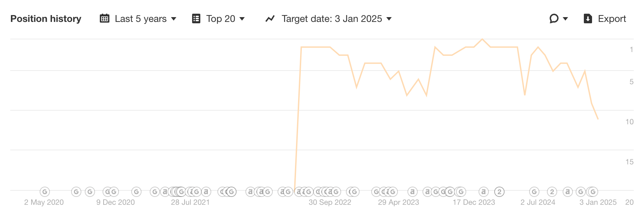The width and height of the screenshot is (644, 213).
Task: Click the '2' marker near 2 Jul 2024
Action: point(551,192)
